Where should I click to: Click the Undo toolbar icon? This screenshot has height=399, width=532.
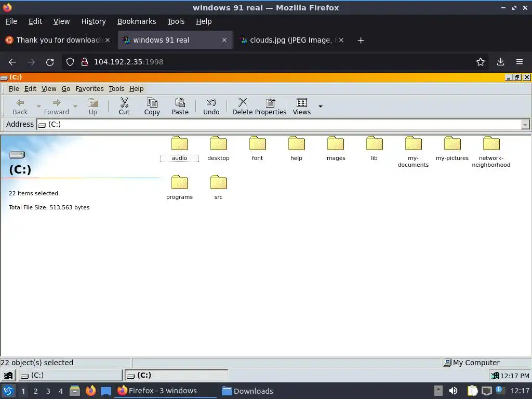(x=211, y=102)
